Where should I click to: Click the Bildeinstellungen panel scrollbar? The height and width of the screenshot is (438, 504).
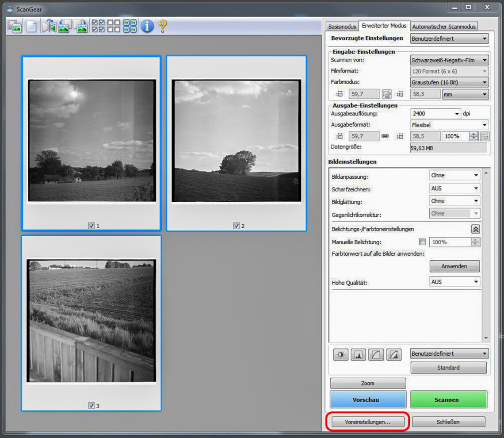click(486, 254)
